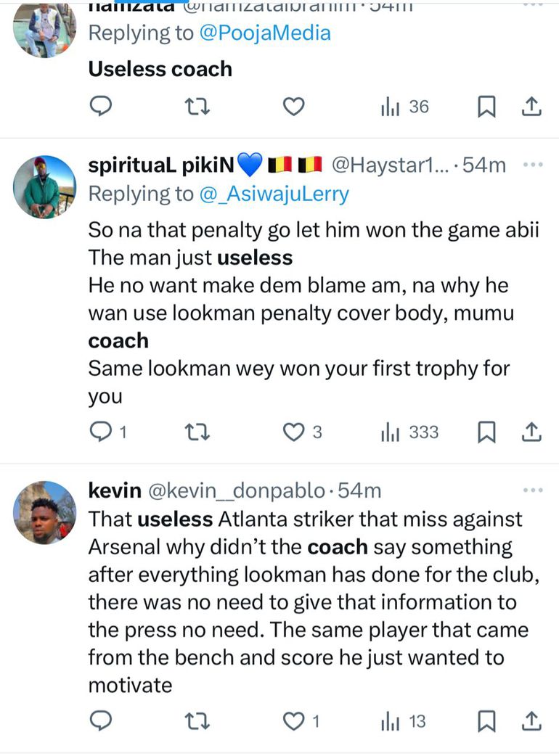Share the 'Useless coach' reply

click(x=532, y=107)
